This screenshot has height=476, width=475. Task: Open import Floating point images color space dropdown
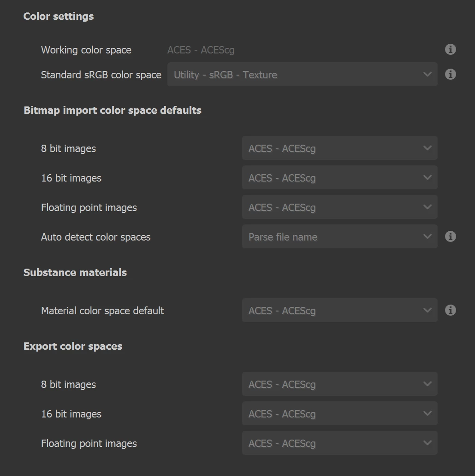coord(339,207)
